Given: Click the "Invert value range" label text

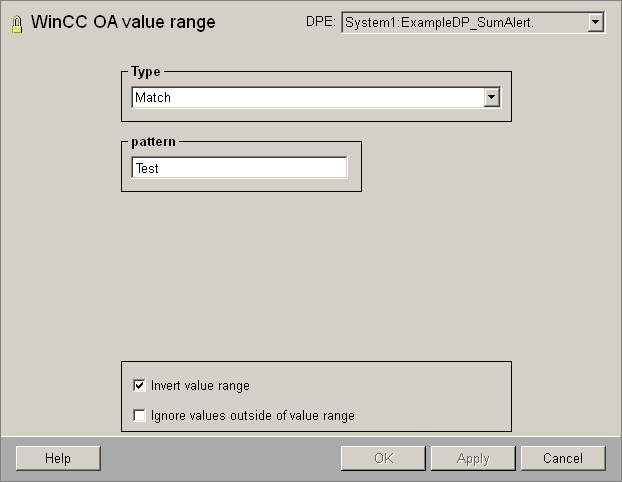Looking at the screenshot, I should pos(200,385).
